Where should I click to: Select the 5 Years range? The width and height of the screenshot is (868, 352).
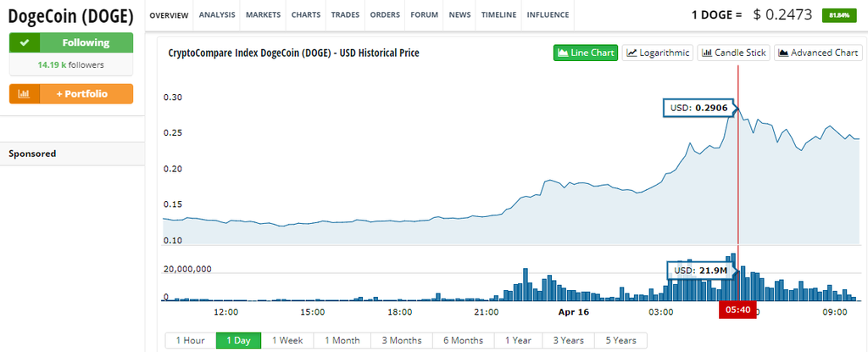point(620,340)
